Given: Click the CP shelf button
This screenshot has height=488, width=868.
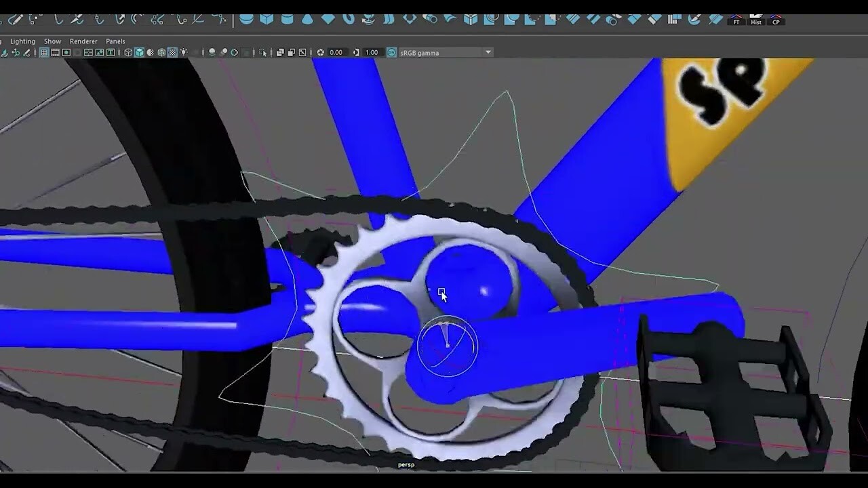Looking at the screenshot, I should [x=777, y=21].
